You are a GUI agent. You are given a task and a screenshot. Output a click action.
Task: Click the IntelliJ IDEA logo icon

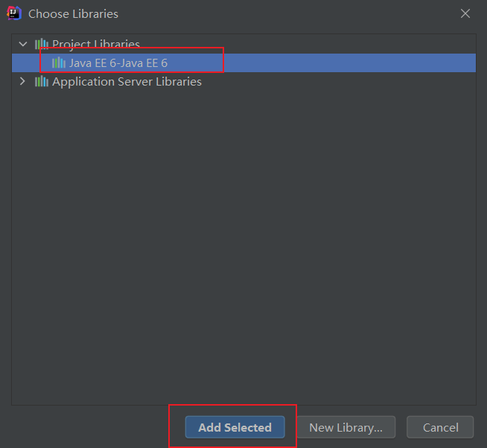pos(14,13)
